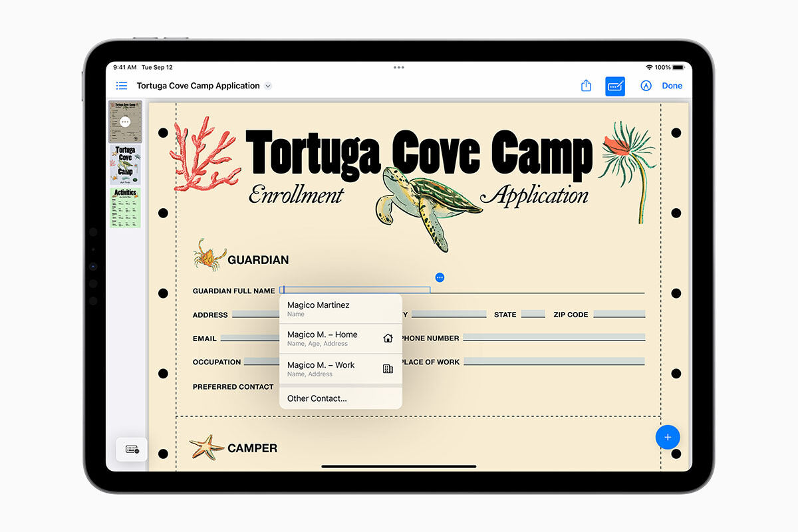Choose Magico M. – Home contact entry

pyautogui.click(x=340, y=338)
